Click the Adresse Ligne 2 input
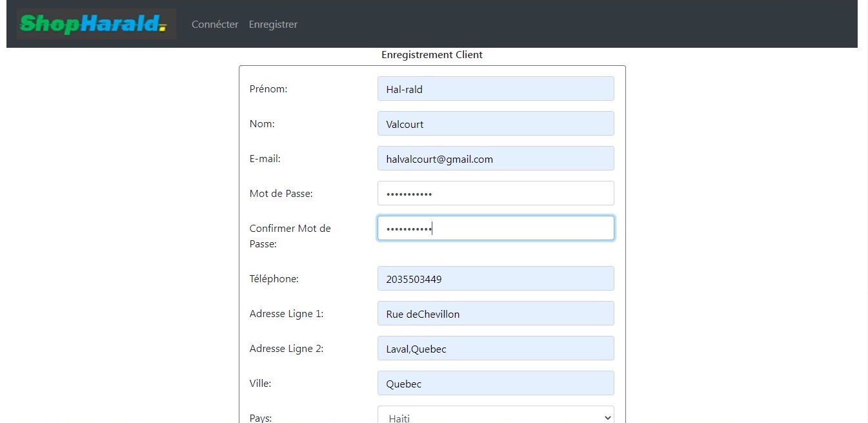The image size is (868, 423). (x=495, y=349)
